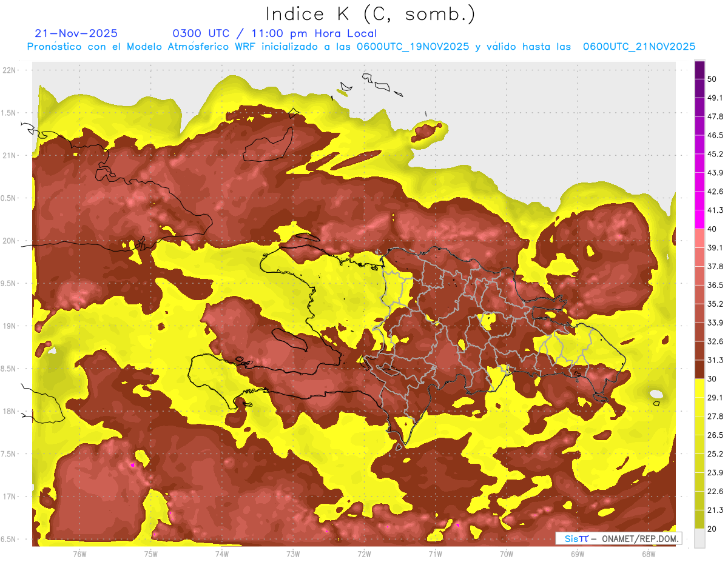
Task: Click the colorbar value "27.8"
Action: pos(715,416)
